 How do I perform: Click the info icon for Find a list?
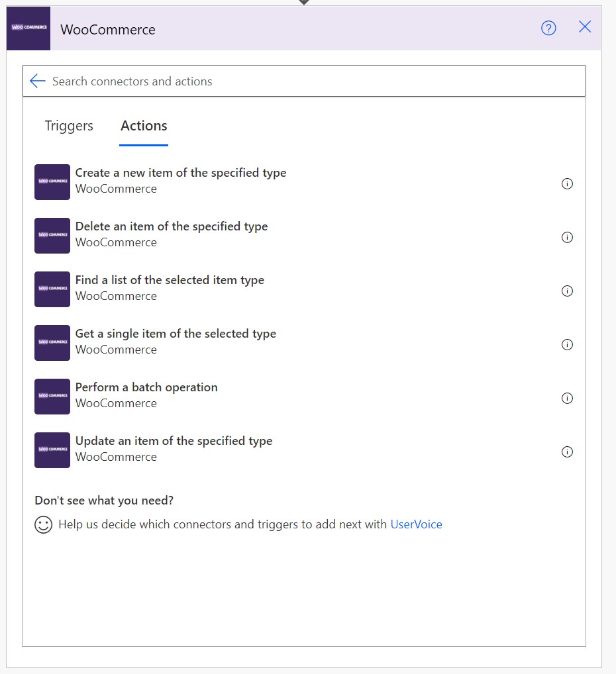(x=567, y=291)
